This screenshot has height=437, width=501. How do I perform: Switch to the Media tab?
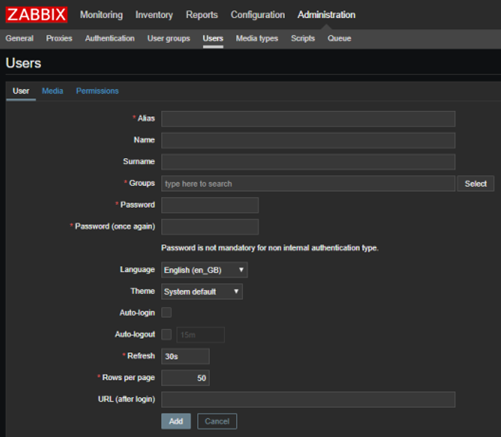click(52, 91)
